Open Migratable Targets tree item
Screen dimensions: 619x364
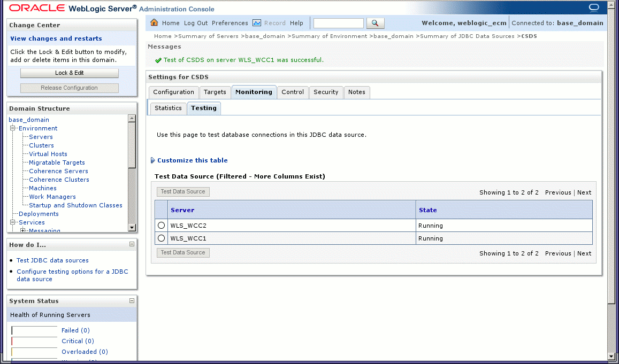57,162
